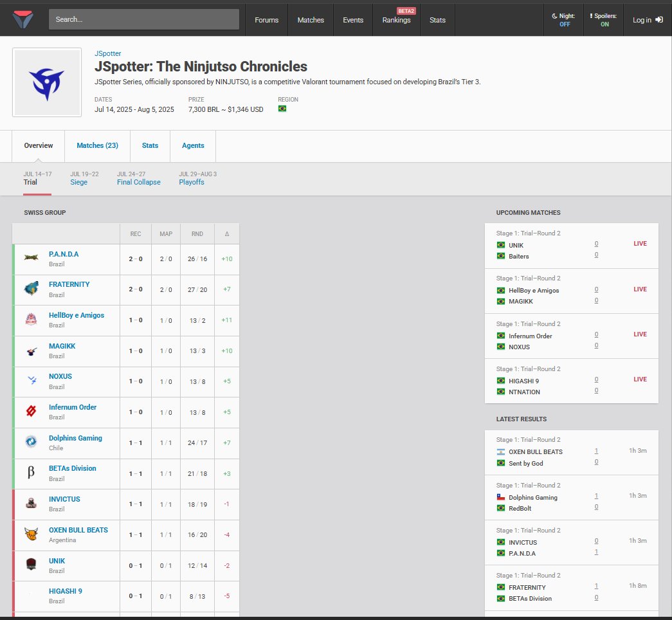672x620 pixels.
Task: Select the Final Collapse stage
Action: [138, 178]
